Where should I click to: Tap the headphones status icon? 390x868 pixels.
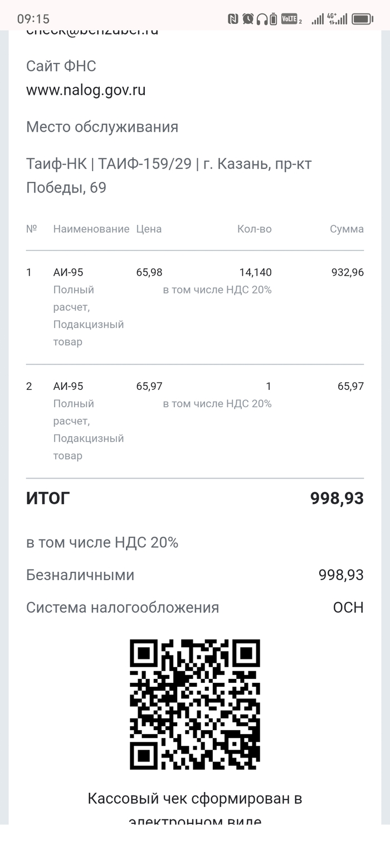click(x=262, y=19)
